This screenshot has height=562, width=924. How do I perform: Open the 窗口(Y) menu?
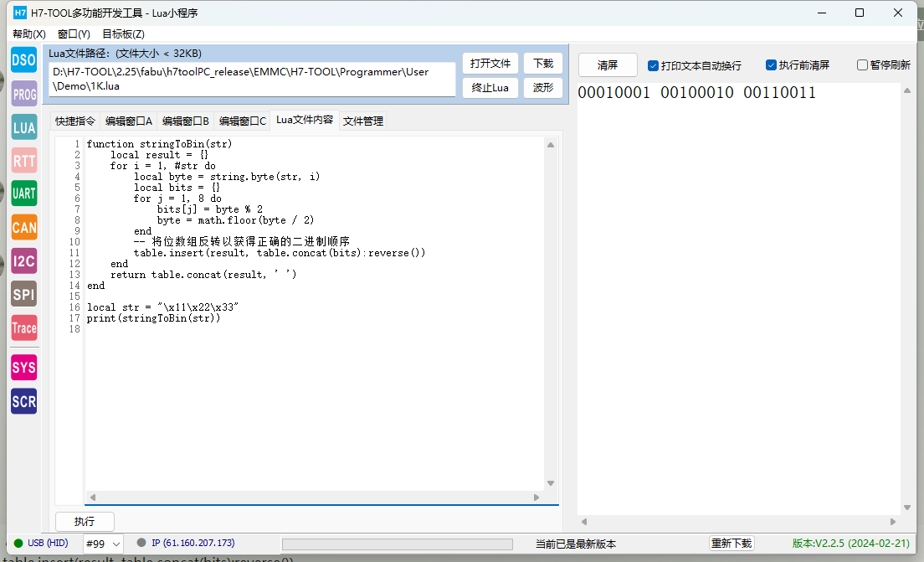click(x=74, y=34)
